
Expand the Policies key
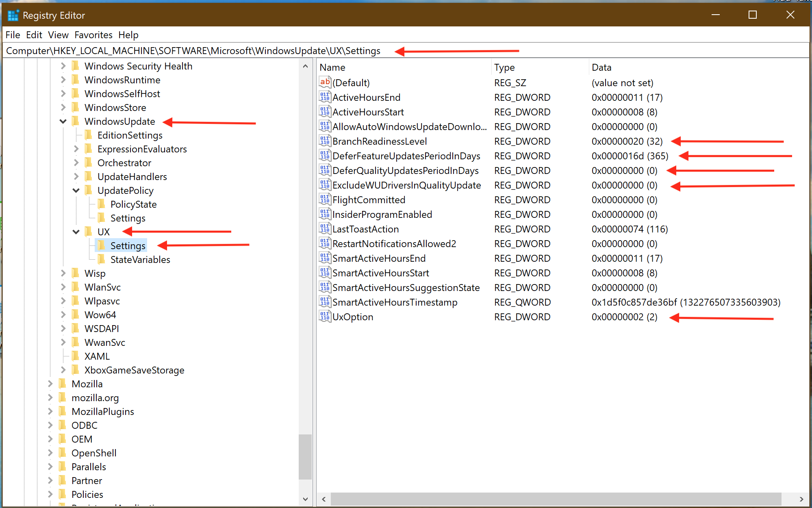50,494
